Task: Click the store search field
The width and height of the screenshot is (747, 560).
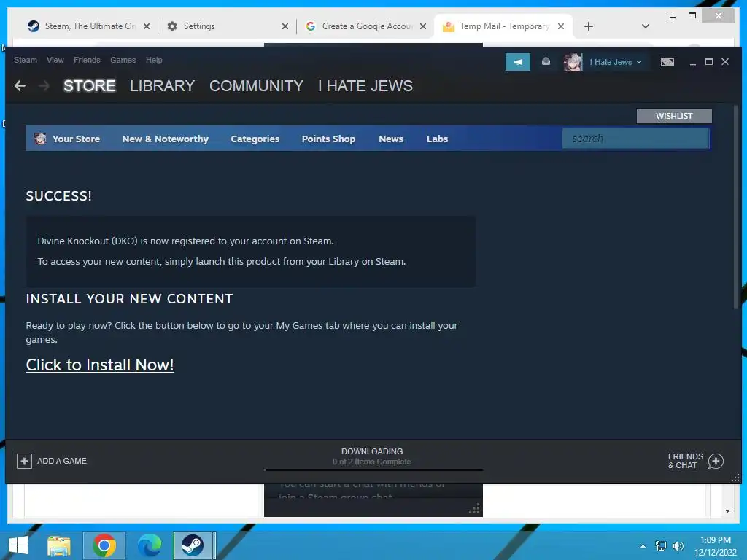Action: pos(635,139)
